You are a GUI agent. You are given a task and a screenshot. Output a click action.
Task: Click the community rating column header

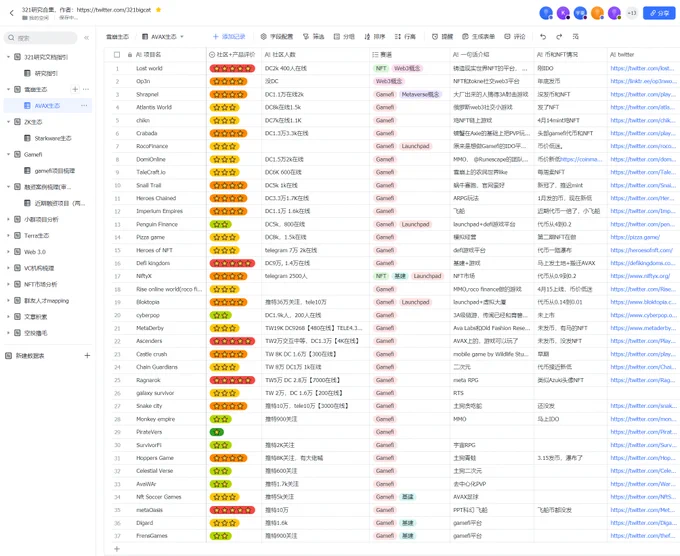click(x=233, y=55)
